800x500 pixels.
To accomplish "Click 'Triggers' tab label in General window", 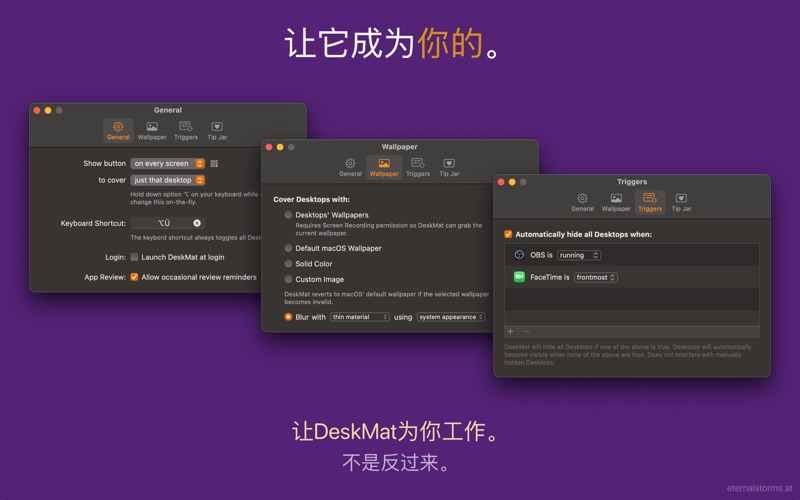I will pyautogui.click(x=186, y=137).
